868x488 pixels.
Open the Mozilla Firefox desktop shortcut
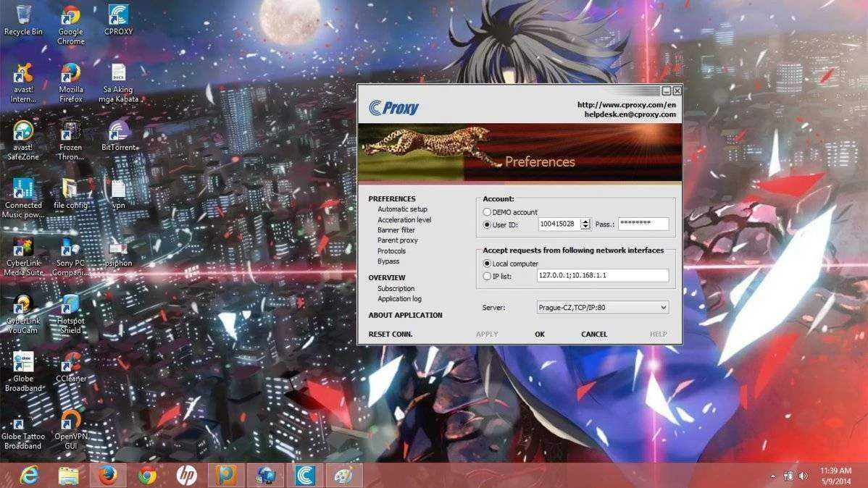pyautogui.click(x=71, y=83)
